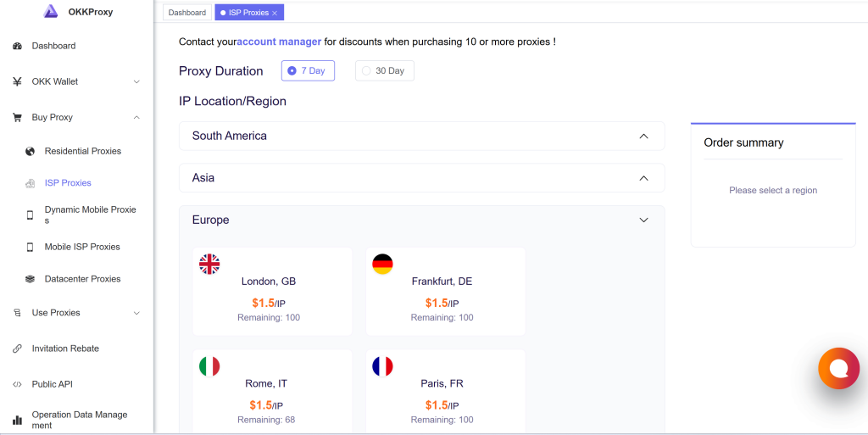This screenshot has height=435, width=868.
Task: Click the Dashboard gauge icon in sidebar
Action: point(18,46)
